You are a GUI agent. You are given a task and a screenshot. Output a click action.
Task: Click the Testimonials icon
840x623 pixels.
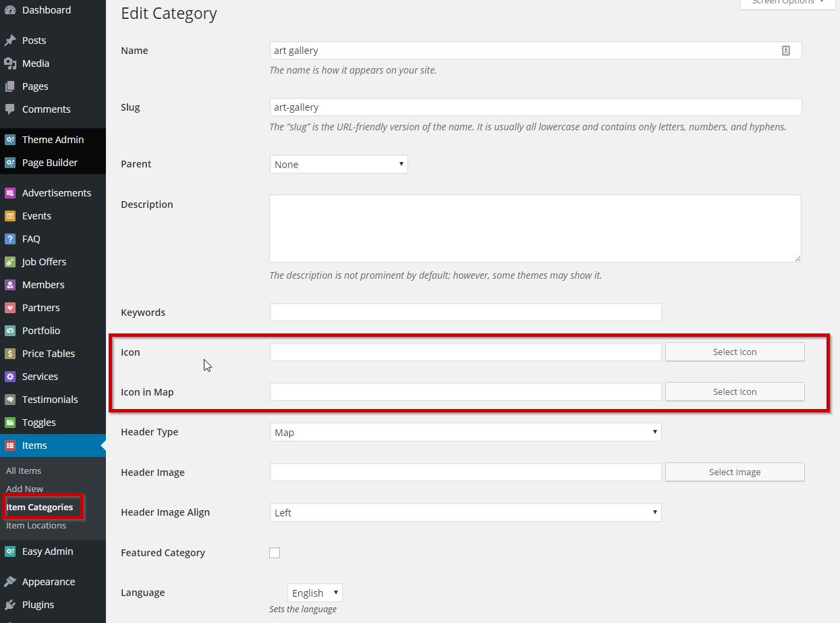click(x=10, y=400)
